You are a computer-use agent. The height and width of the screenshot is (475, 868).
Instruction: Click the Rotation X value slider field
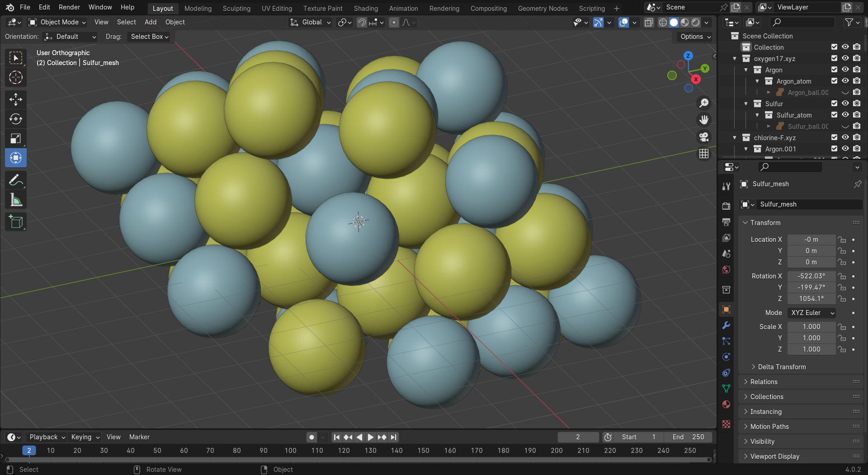point(811,276)
